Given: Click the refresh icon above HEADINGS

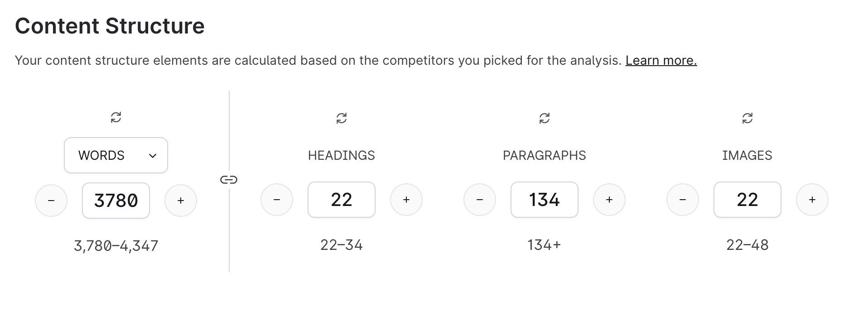Looking at the screenshot, I should (x=341, y=118).
